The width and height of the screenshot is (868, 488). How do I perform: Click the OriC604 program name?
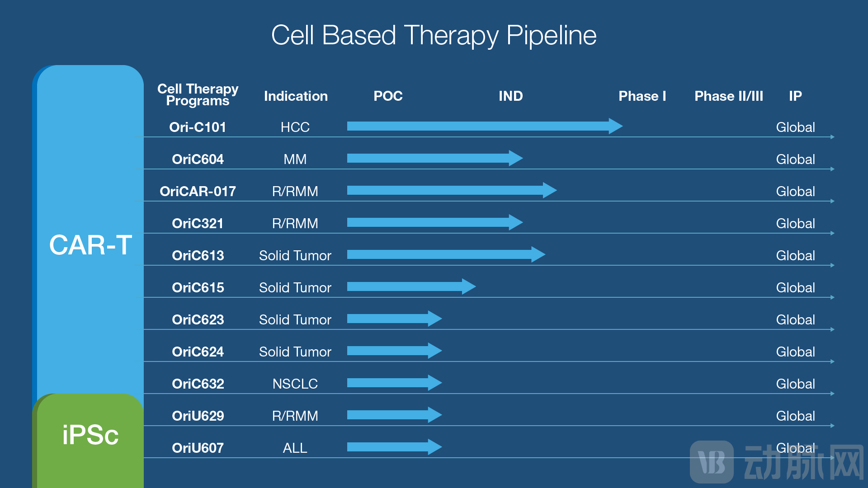[x=198, y=160]
